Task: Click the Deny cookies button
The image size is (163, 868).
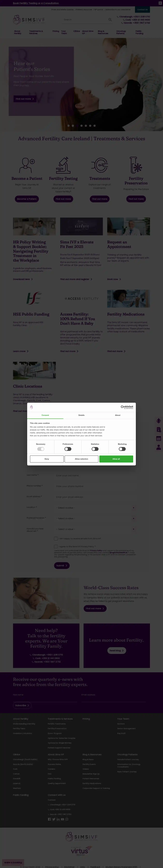Action: click(47, 459)
